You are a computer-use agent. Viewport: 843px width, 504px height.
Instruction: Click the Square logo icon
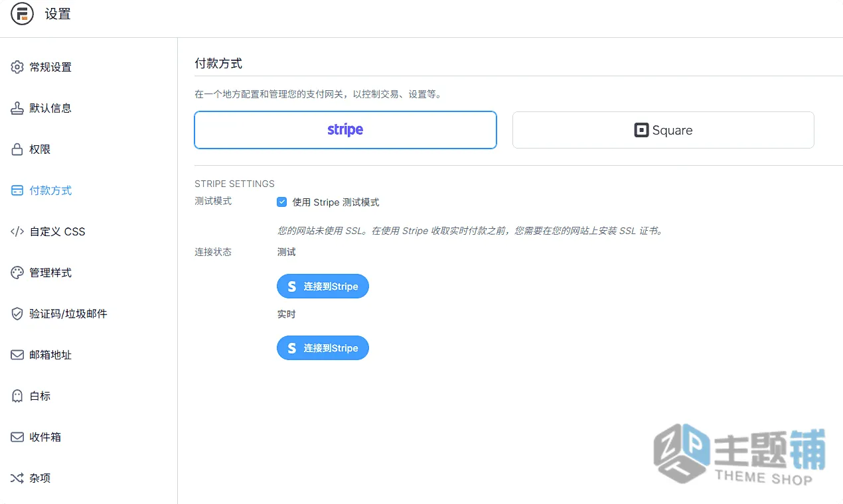pos(641,130)
